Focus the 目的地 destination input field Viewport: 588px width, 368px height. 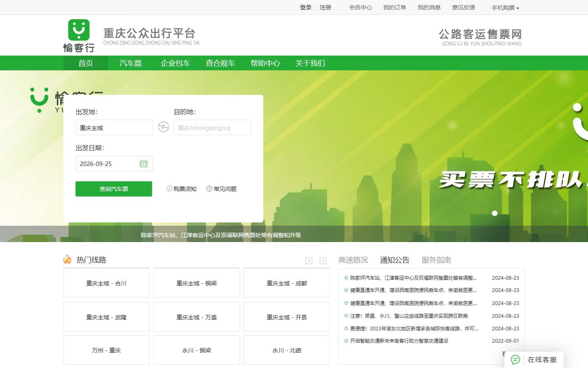pyautogui.click(x=212, y=128)
